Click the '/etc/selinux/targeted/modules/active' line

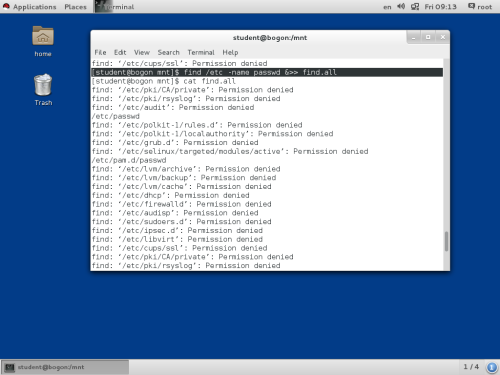pyautogui.click(x=230, y=151)
